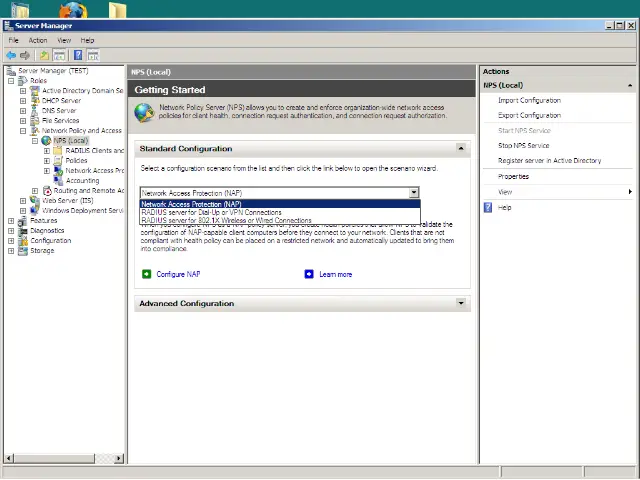Viewport: 640px width, 480px height.
Task: Click the green Configure NAP arrow icon
Action: click(x=147, y=274)
